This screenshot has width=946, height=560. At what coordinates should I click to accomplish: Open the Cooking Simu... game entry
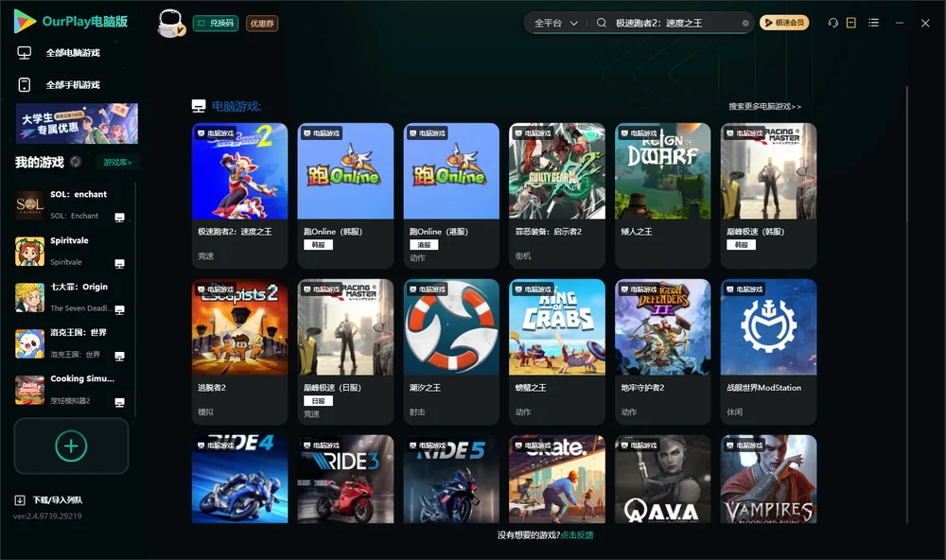71,390
